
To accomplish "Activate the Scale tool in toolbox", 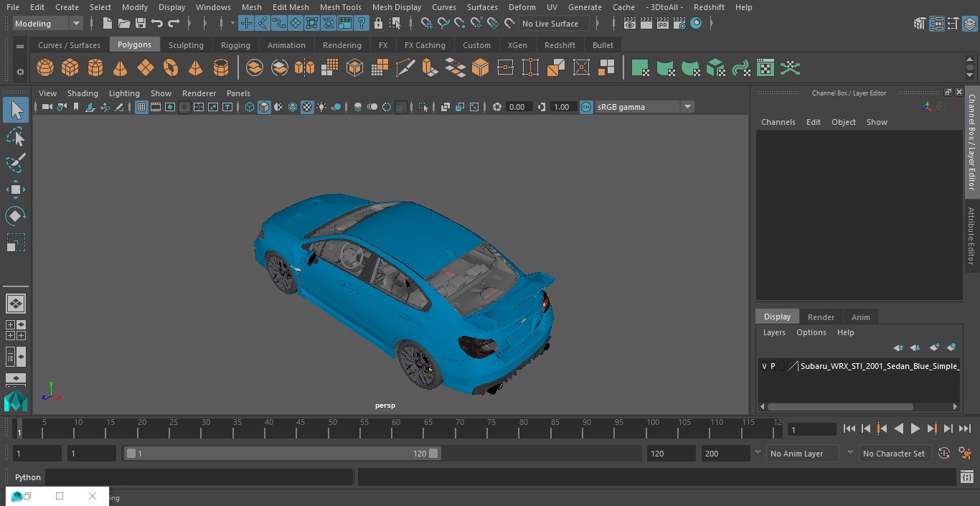I will click(x=16, y=243).
